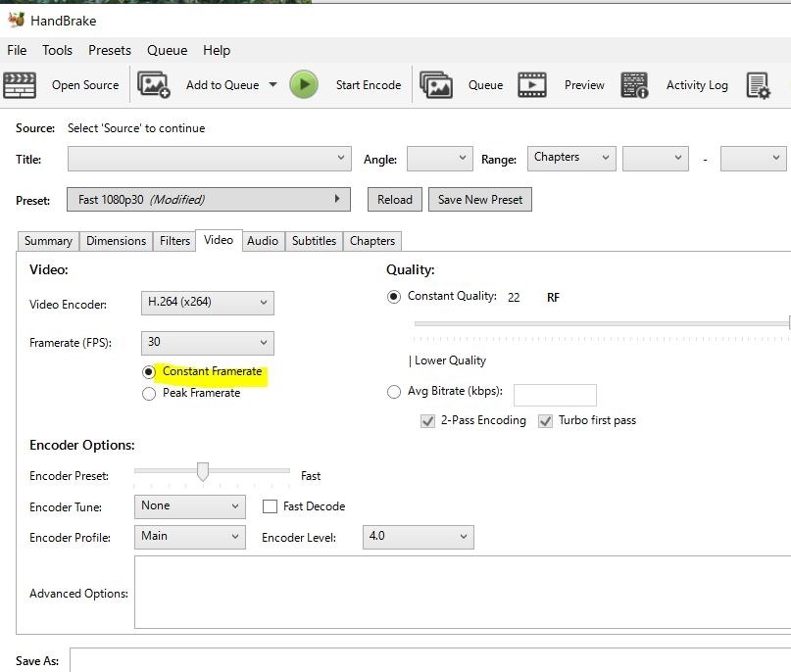The image size is (791, 672).
Task: Switch to the Audio tab
Action: [x=263, y=241]
